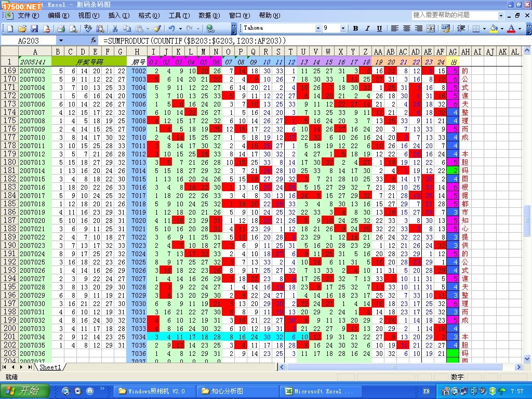Open the Fill Color palette dropdown arrow
Image resolution: width=532 pixels, height=399 pixels.
point(502,29)
